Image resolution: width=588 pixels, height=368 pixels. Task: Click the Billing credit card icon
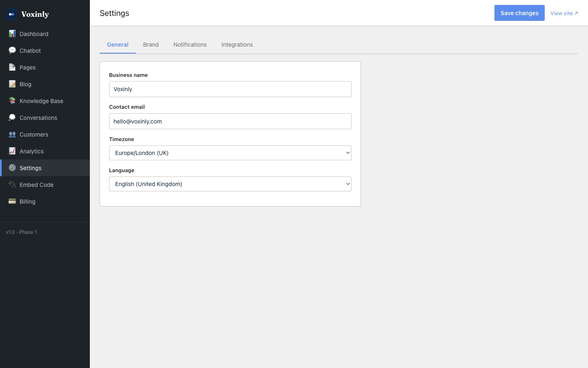12,201
